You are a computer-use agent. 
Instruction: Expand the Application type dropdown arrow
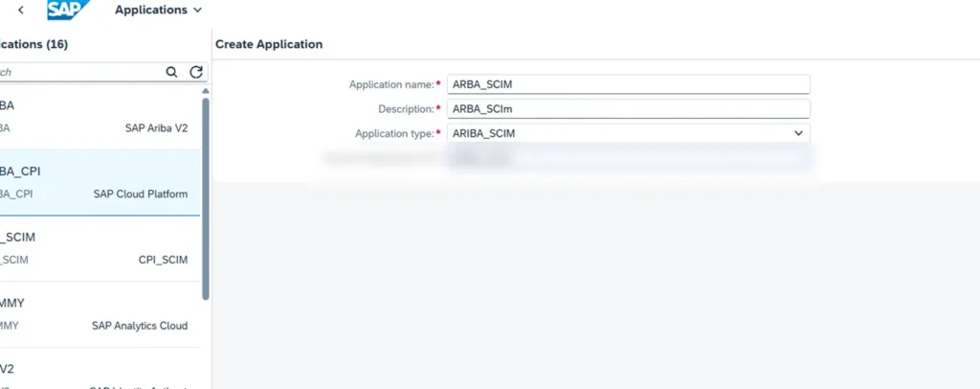[x=799, y=134]
